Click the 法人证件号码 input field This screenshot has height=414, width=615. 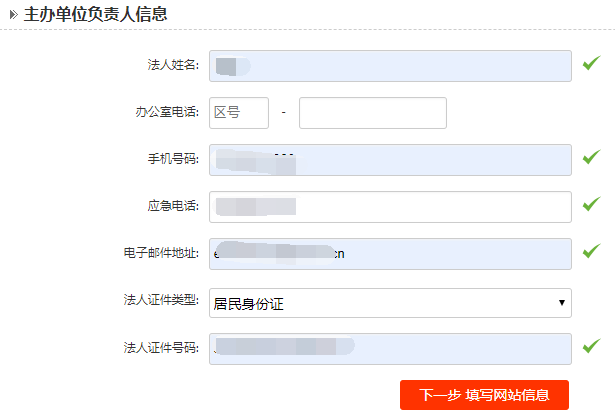[390, 348]
